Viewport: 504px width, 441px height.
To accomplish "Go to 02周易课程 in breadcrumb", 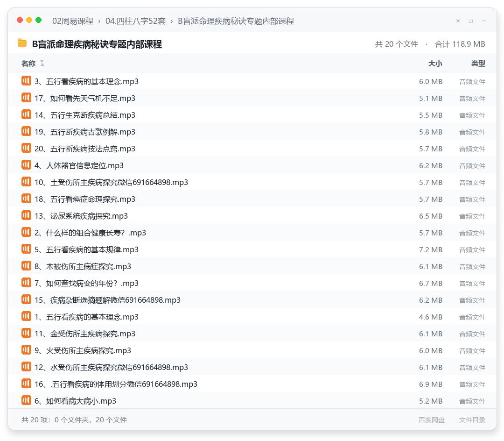I will [73, 21].
